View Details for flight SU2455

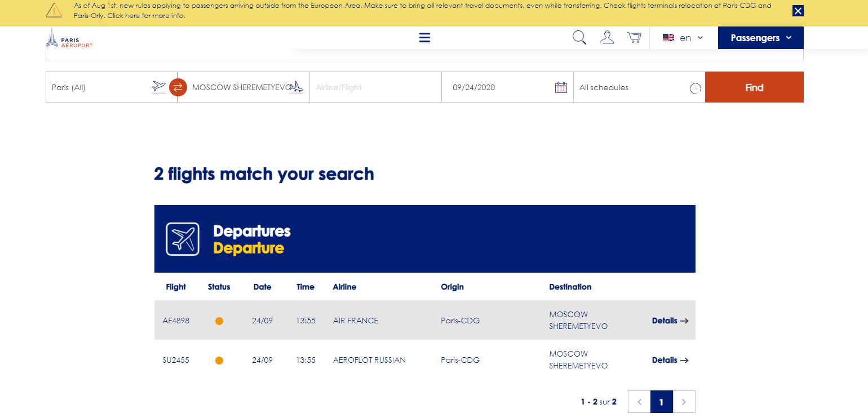(x=670, y=360)
